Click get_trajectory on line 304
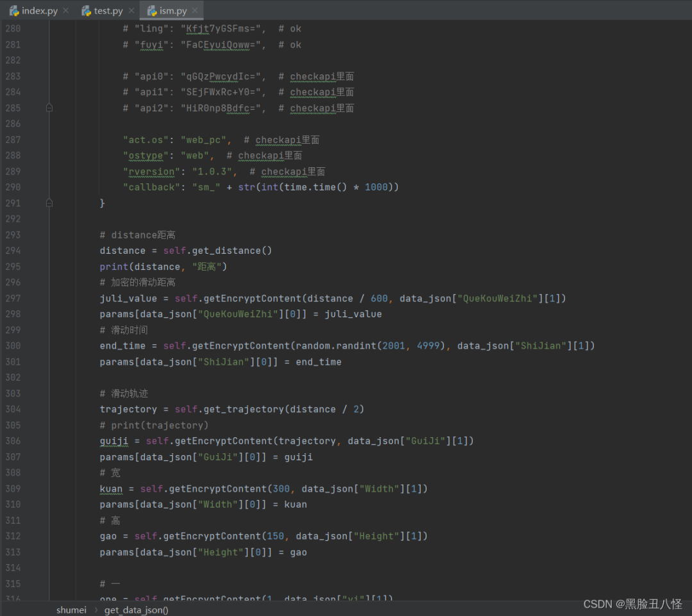This screenshot has height=616, width=692. pos(243,410)
